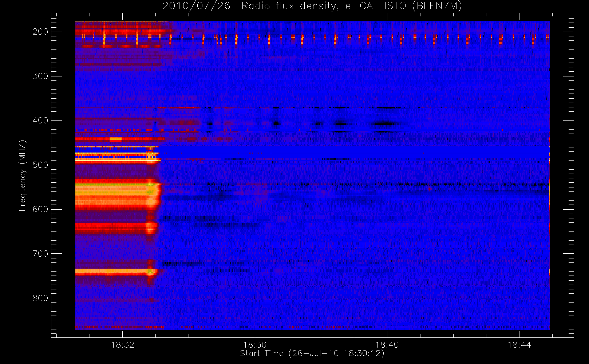The image size is (589, 364).
Task: Click the bright white band near 490 MHz
Action: [x=118, y=160]
